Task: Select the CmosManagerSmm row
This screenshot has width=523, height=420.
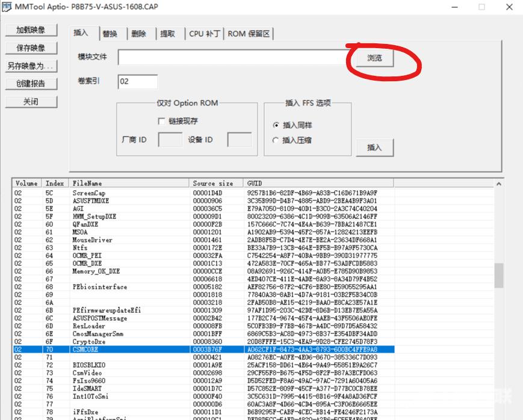Action: pos(203,334)
